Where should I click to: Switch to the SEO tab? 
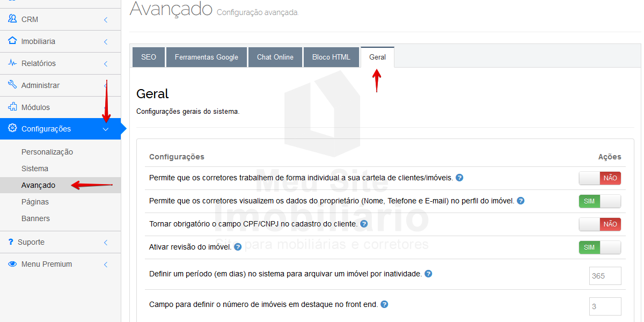149,57
